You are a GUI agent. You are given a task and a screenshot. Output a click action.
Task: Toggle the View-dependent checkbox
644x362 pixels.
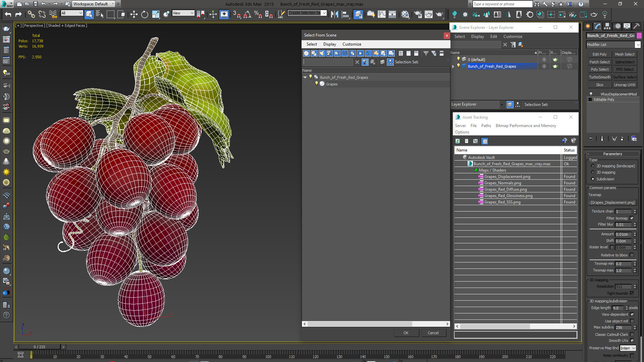[x=632, y=314]
